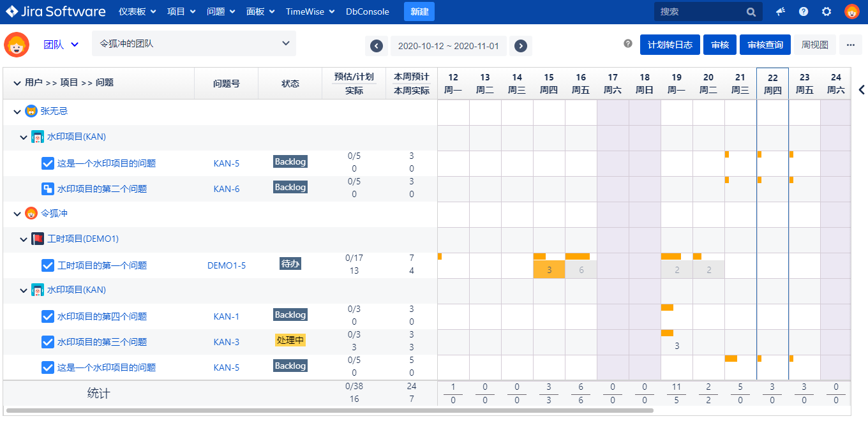Open the notifications megaphone icon
This screenshot has height=430, width=868.
(x=781, y=11)
